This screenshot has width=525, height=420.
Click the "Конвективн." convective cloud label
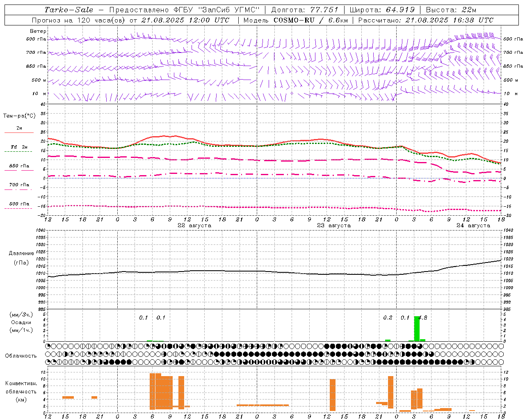coord(21,383)
